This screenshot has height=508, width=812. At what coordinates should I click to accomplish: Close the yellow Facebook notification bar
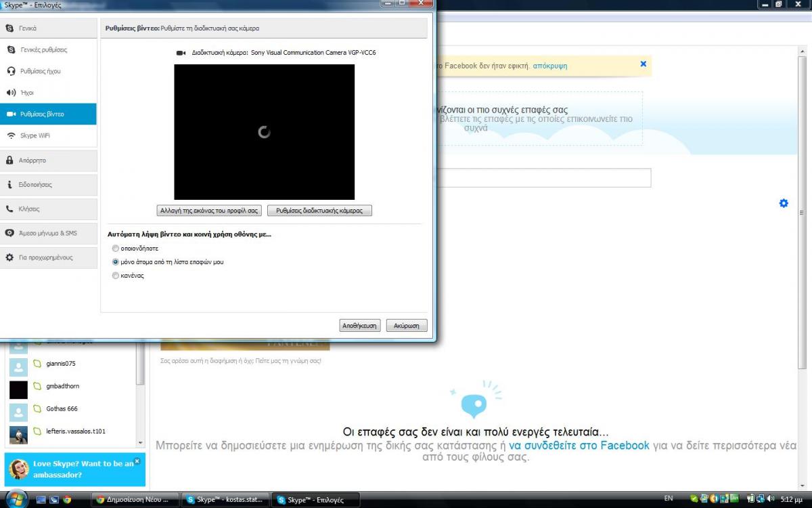pos(644,64)
